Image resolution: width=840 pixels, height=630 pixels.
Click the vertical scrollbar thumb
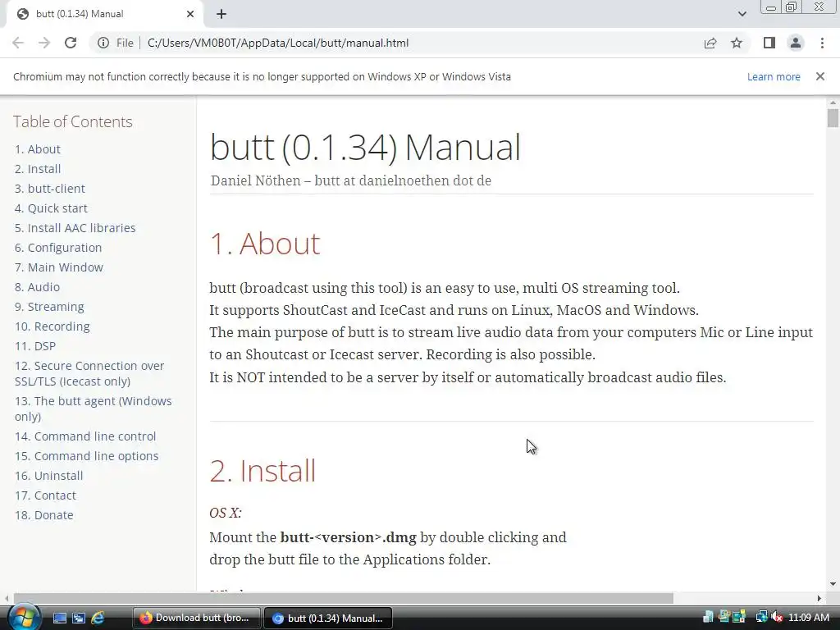point(833,118)
